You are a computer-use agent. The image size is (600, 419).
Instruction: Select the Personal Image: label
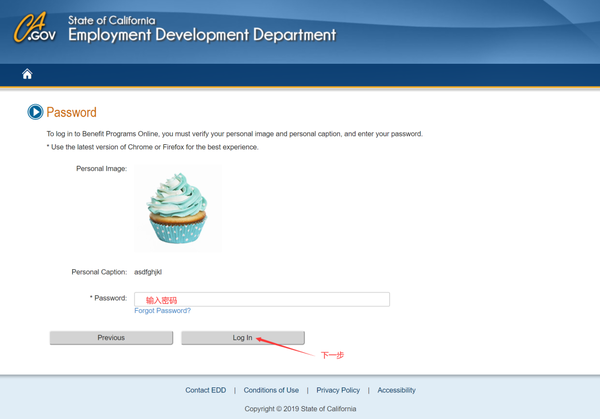tap(101, 169)
